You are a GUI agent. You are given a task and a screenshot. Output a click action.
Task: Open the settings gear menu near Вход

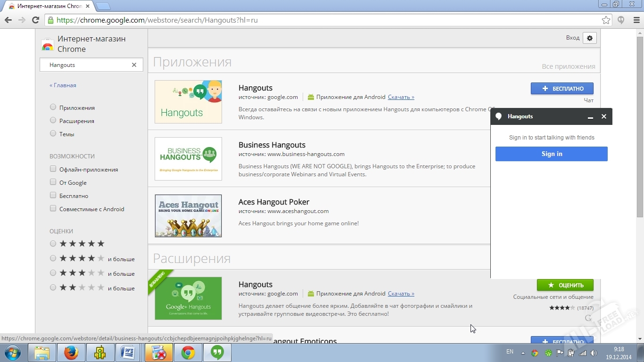590,38
